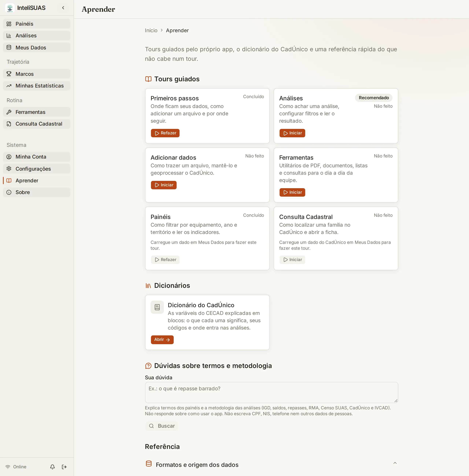Image resolution: width=469 pixels, height=476 pixels.
Task: Focus the Sua dúvida text field
Action: (x=272, y=392)
